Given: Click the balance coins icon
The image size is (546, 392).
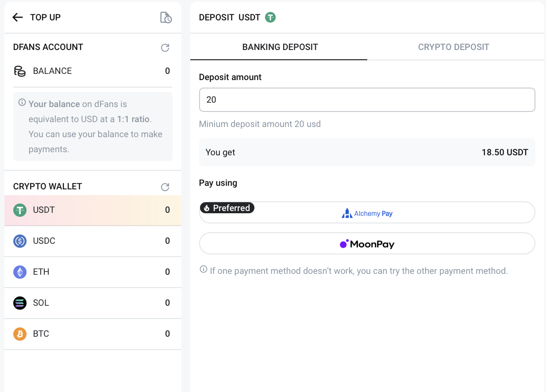Looking at the screenshot, I should point(20,71).
